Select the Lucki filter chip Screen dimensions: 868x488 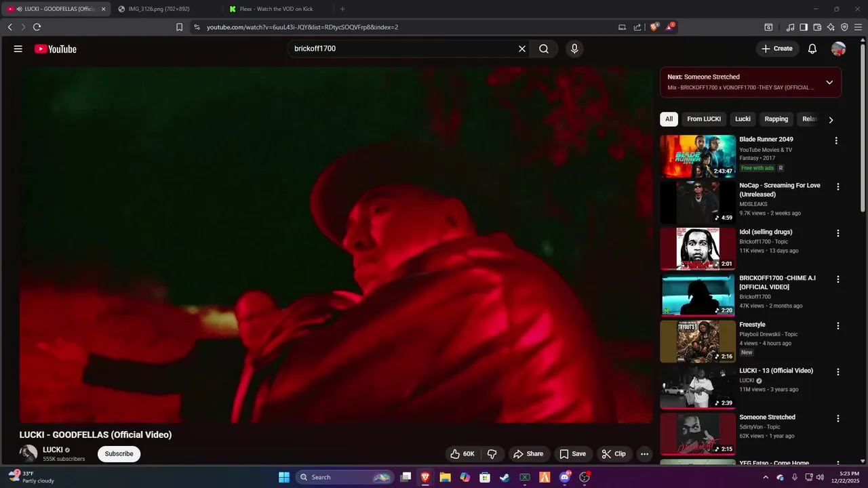coord(743,119)
